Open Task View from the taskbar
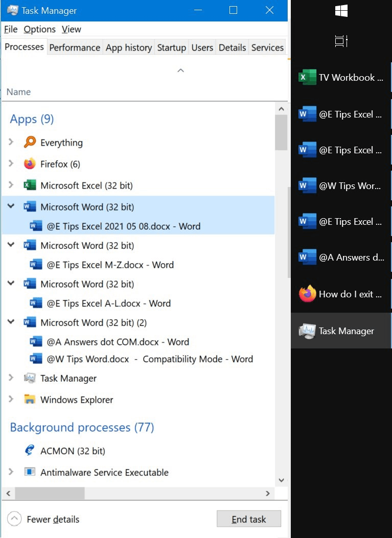Image resolution: width=392 pixels, height=538 pixels. 341,41
